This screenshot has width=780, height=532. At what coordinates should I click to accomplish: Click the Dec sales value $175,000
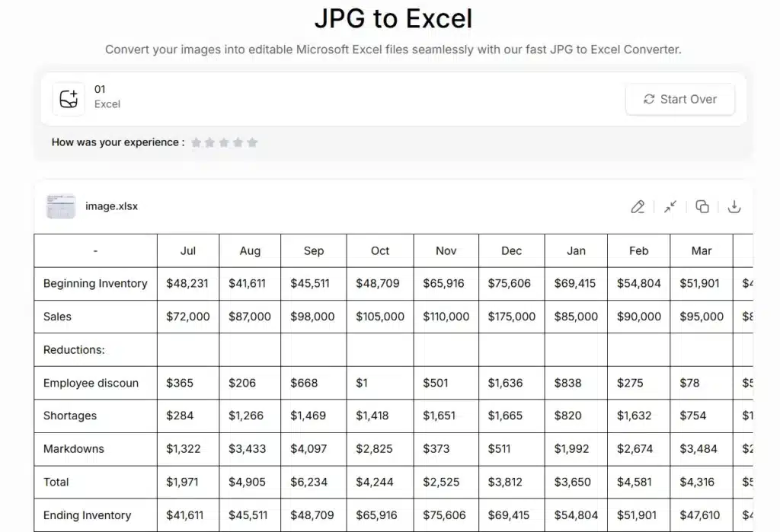pos(510,317)
